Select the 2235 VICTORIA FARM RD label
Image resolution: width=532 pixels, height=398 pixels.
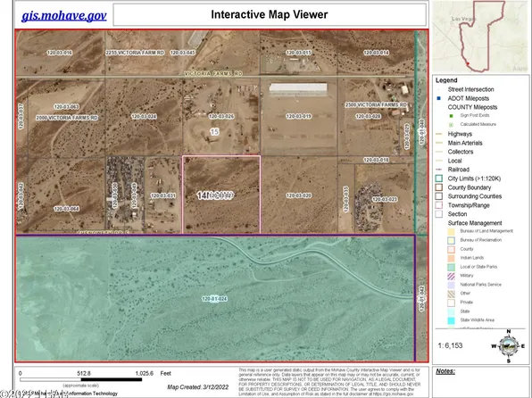(x=135, y=53)
